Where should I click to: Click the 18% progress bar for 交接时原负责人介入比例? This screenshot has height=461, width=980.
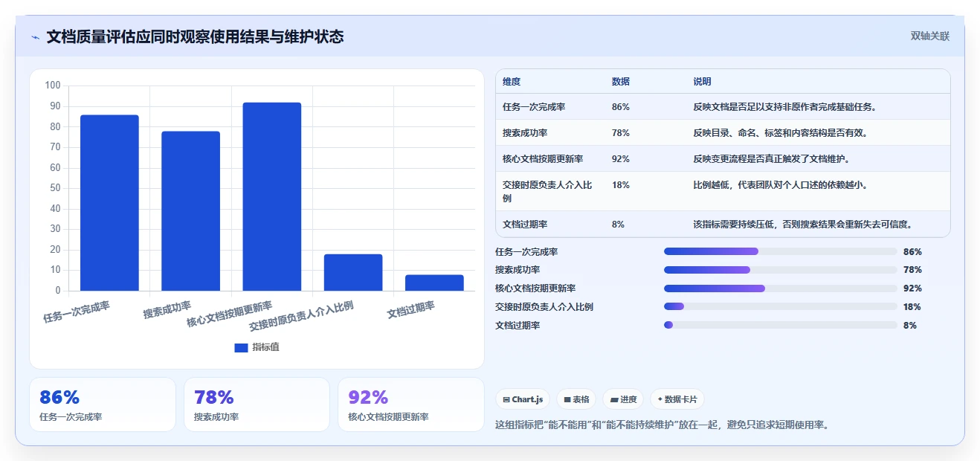[780, 306]
